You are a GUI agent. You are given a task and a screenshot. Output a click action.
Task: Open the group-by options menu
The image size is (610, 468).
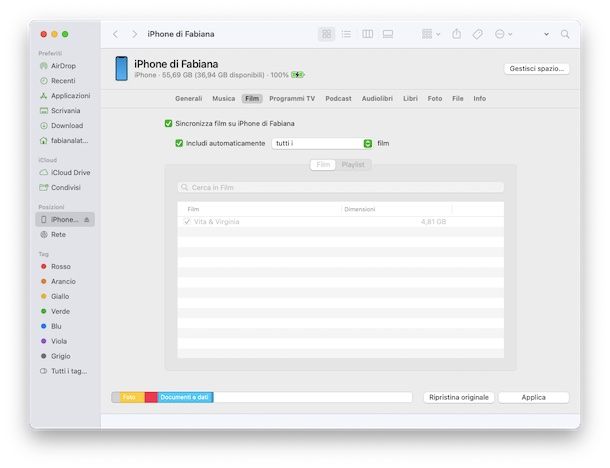[x=431, y=34]
